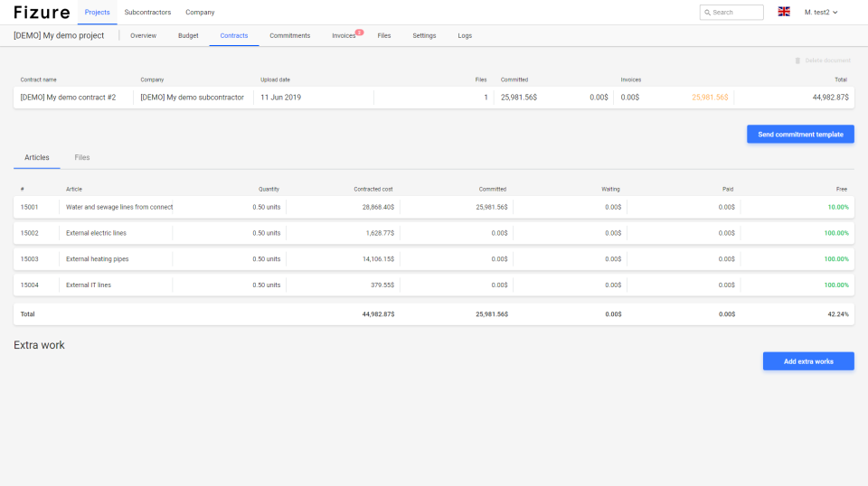
Task: Click the Total row 42.24% free value
Action: click(x=838, y=314)
